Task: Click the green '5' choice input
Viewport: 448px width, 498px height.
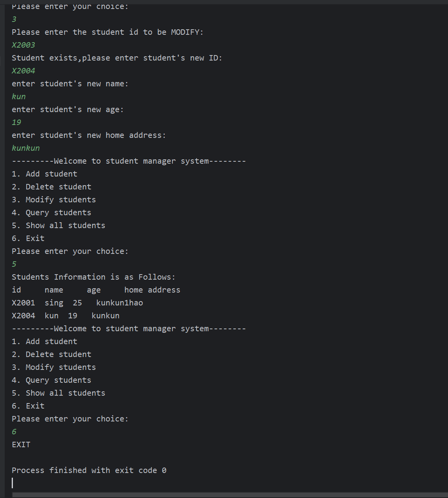Action: (14, 264)
